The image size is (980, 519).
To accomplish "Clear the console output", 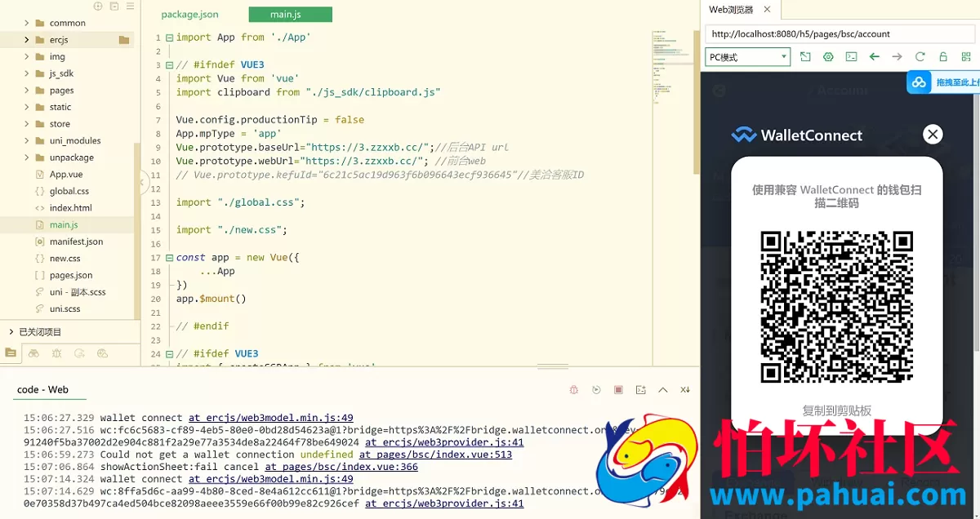I will coord(685,390).
